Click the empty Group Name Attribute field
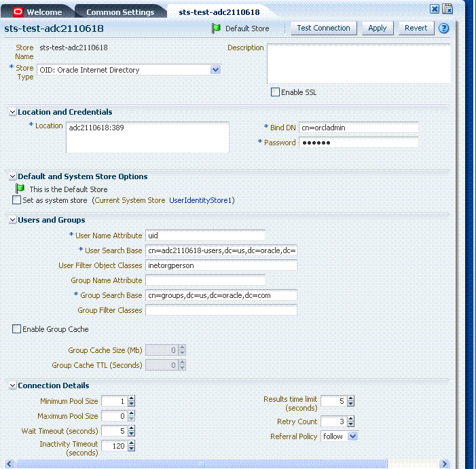Image resolution: width=476 pixels, height=469 pixels. click(205, 280)
